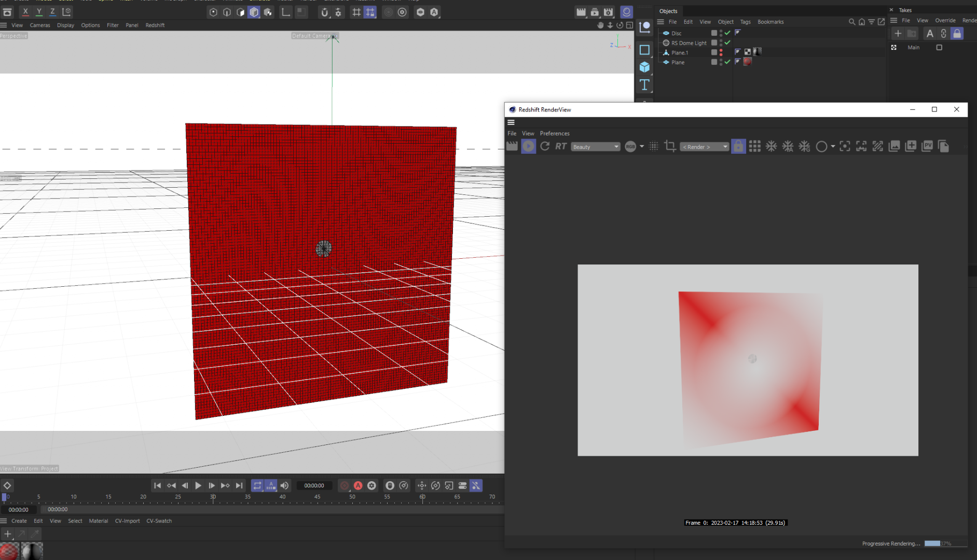Click the new material plus button

[x=7, y=534]
